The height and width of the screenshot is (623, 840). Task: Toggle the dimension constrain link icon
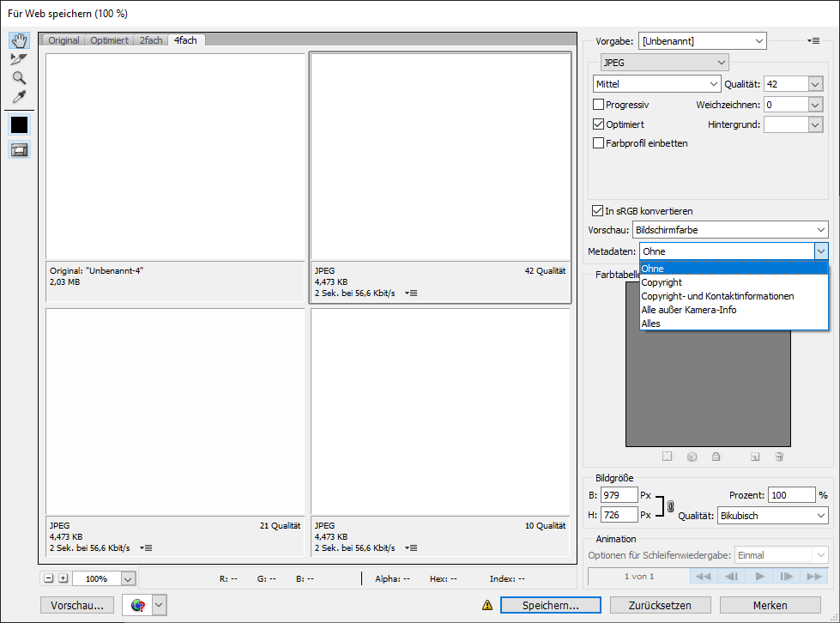click(670, 505)
